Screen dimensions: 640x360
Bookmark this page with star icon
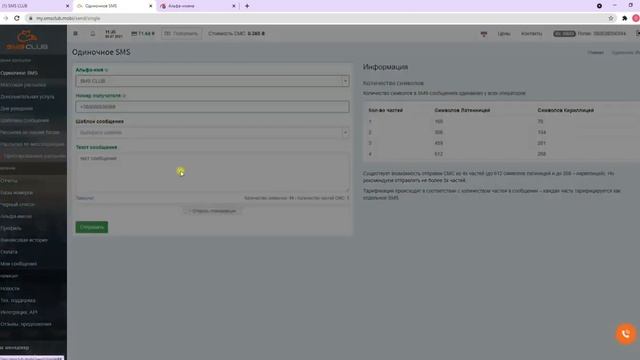pos(611,18)
